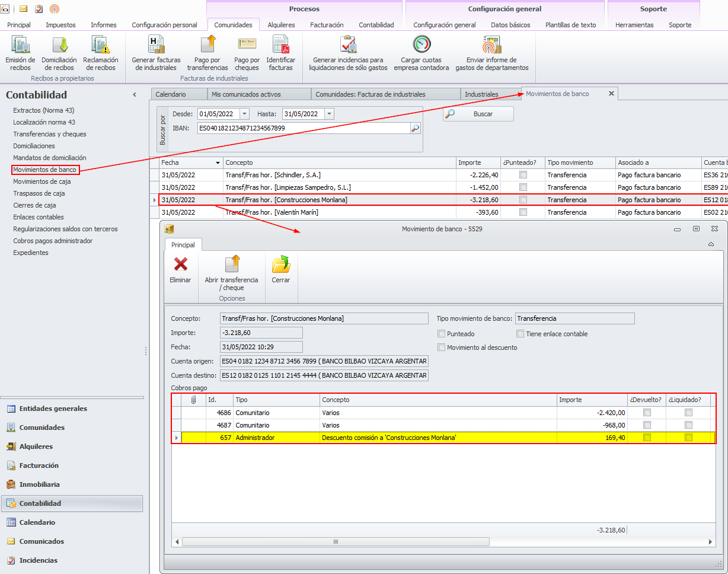Click Cargar cuotas empresa contadora icon
The image size is (728, 574).
coord(422,45)
